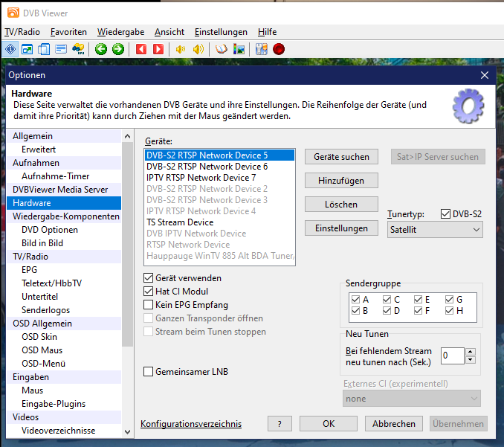Enable the Gemeinsamer LNB checkbox
504x447 pixels.
point(148,372)
